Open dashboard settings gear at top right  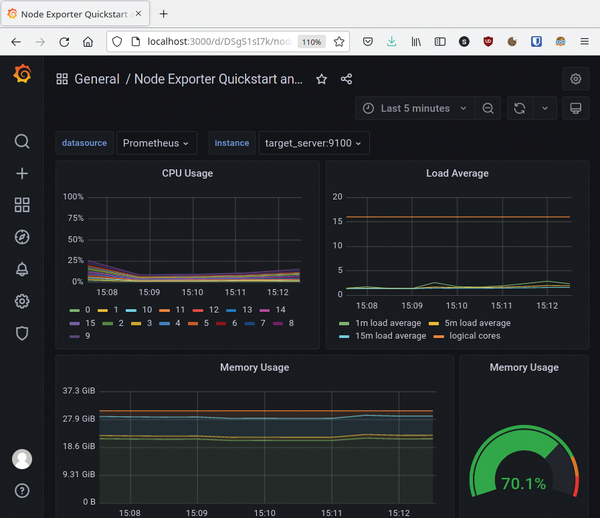click(576, 79)
